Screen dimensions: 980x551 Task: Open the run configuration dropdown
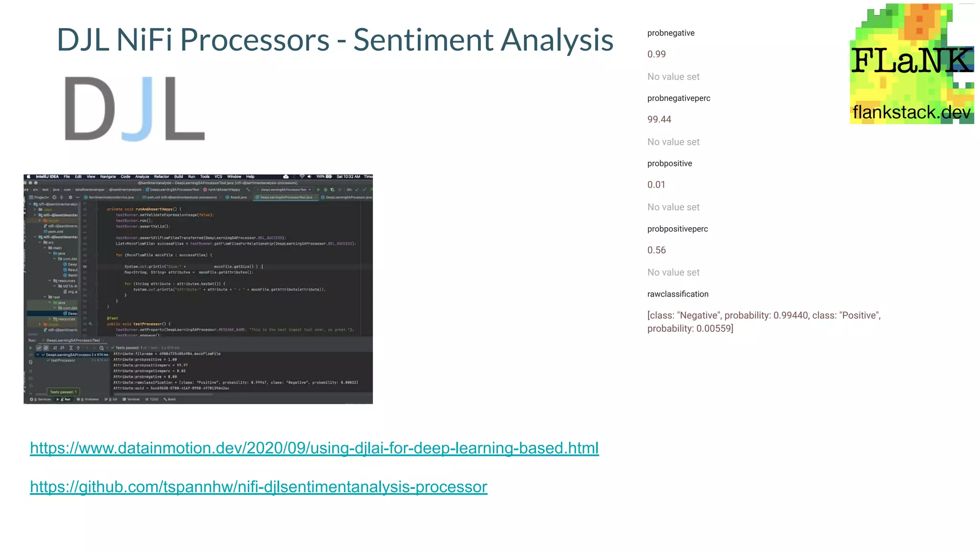tap(310, 190)
